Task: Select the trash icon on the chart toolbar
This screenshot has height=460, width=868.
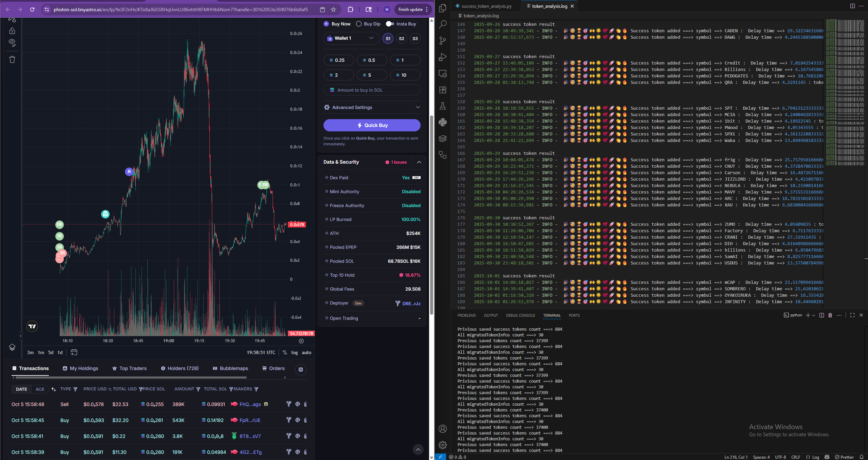Action: (12, 59)
